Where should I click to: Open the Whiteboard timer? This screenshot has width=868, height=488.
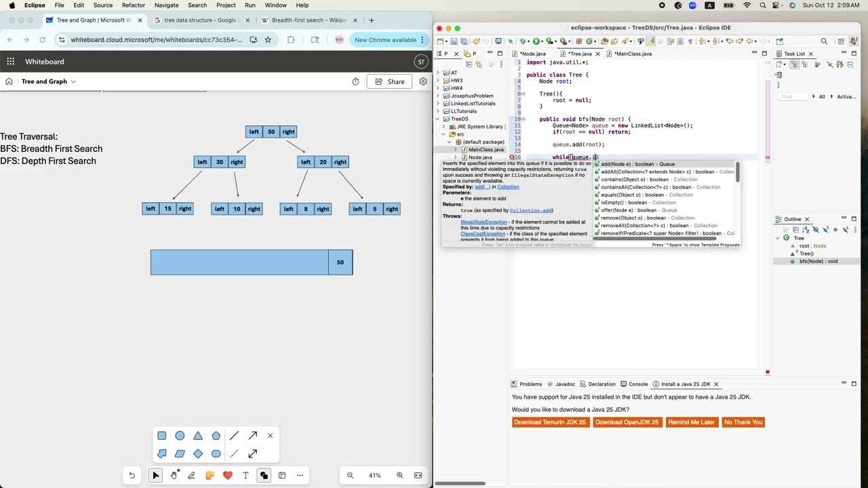coord(355,81)
